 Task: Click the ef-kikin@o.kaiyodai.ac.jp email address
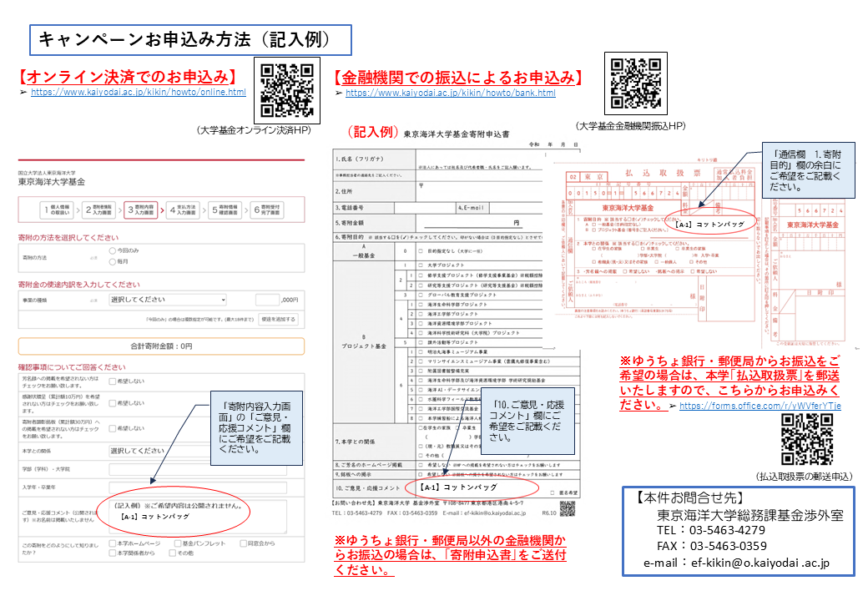[760, 563]
